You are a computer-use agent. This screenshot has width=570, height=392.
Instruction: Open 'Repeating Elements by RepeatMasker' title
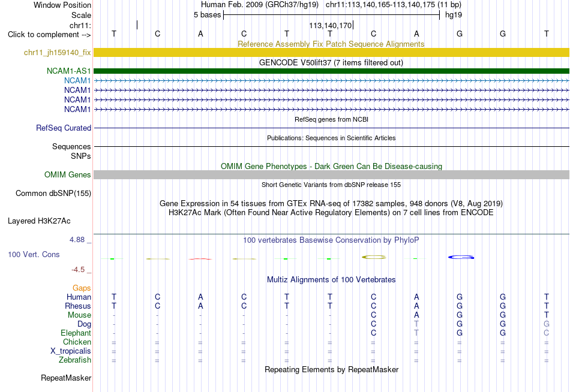(x=331, y=369)
